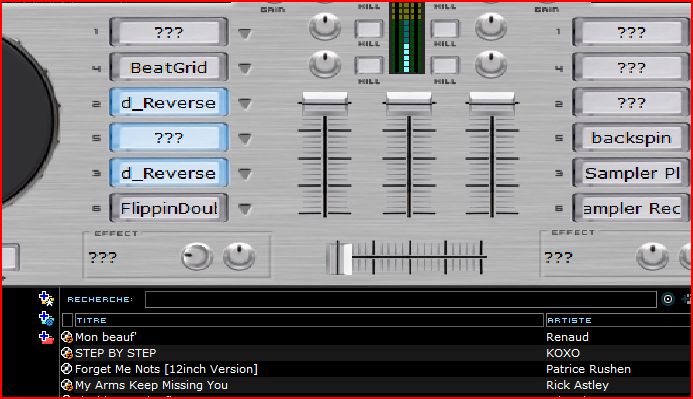Click the add red folder icon
The height and width of the screenshot is (399, 693).
tap(46, 338)
